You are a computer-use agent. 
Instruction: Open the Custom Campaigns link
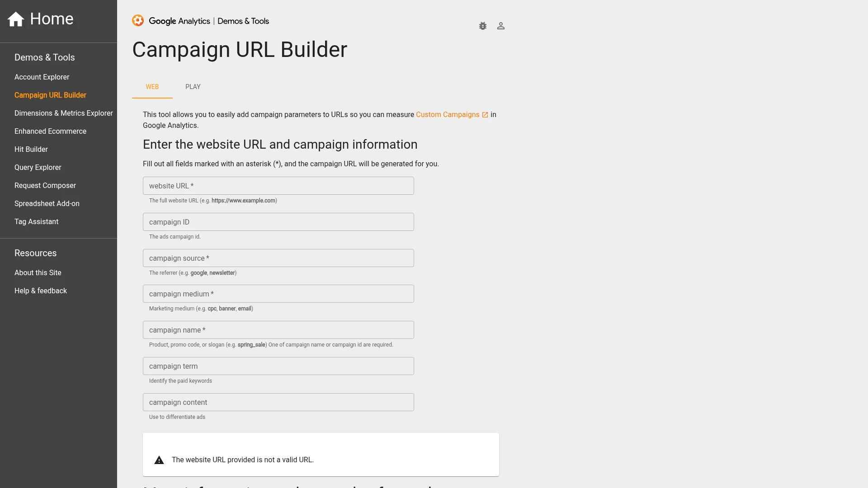point(447,114)
